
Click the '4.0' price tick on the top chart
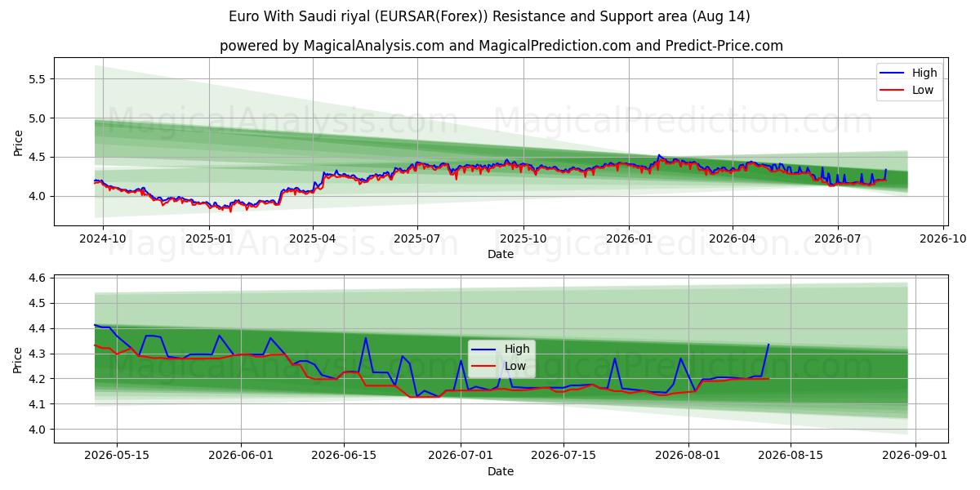(x=39, y=196)
